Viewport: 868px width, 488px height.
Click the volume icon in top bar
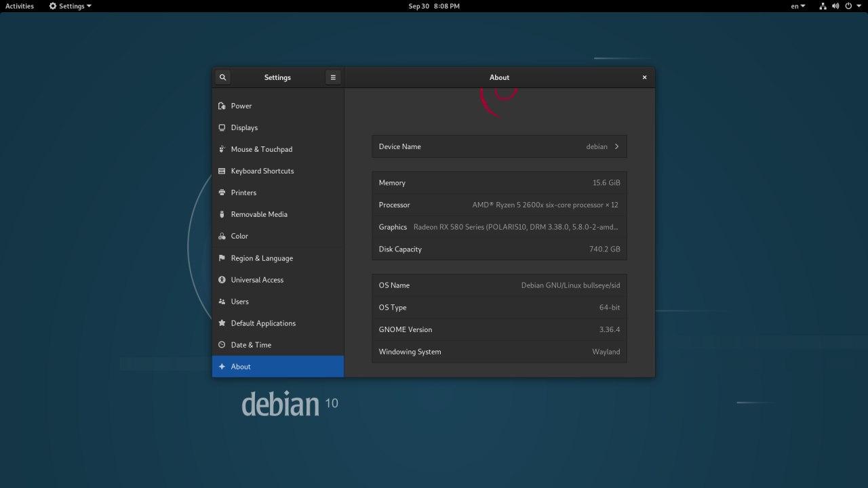[x=835, y=6]
